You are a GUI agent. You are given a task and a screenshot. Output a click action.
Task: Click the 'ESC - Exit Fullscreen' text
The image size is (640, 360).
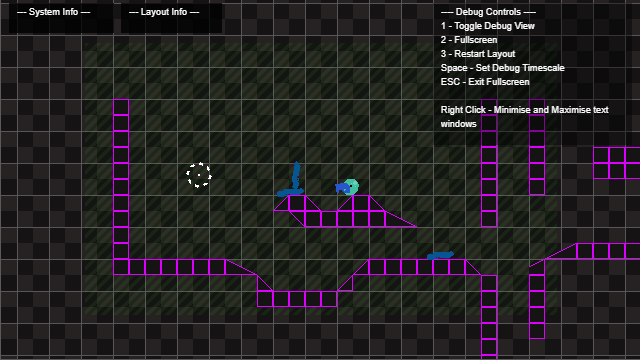coord(485,82)
